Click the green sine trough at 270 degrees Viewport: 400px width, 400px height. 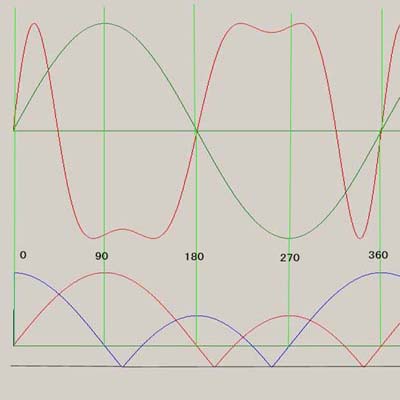tap(289, 238)
